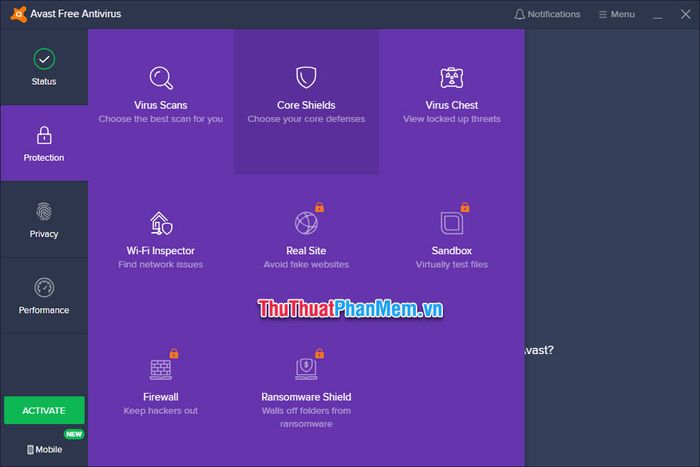Screen dimensions: 700x467
Task: Open the Performance section label
Action: [x=44, y=310]
